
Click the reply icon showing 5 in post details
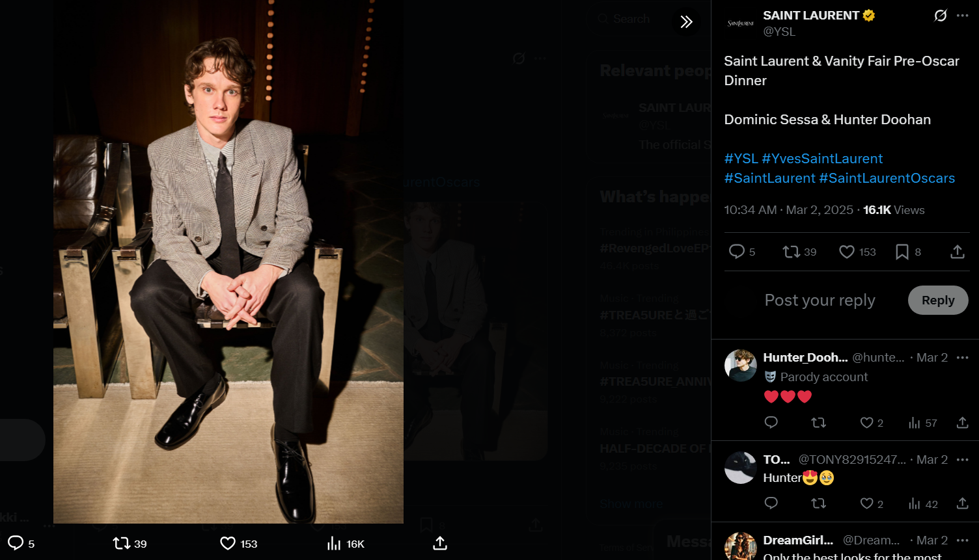point(737,252)
